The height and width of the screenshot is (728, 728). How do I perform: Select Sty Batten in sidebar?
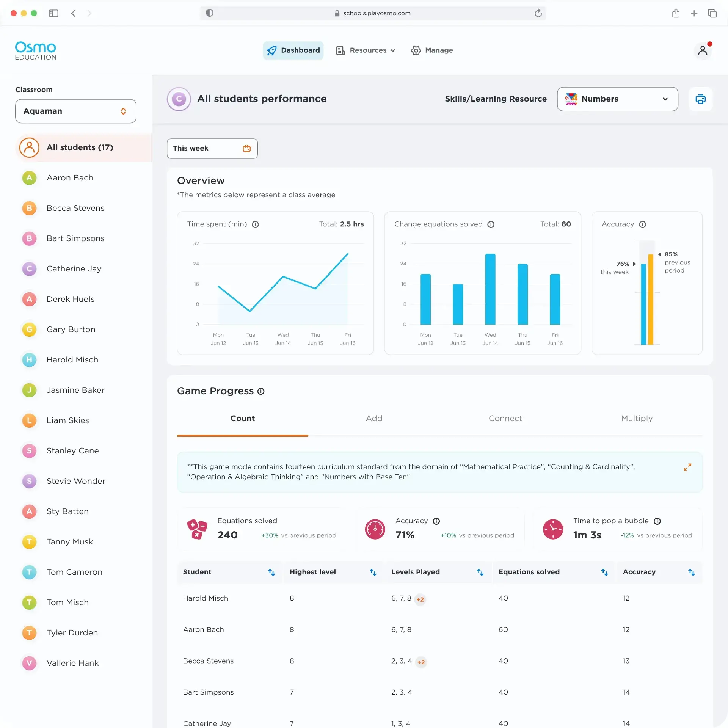[83, 511]
